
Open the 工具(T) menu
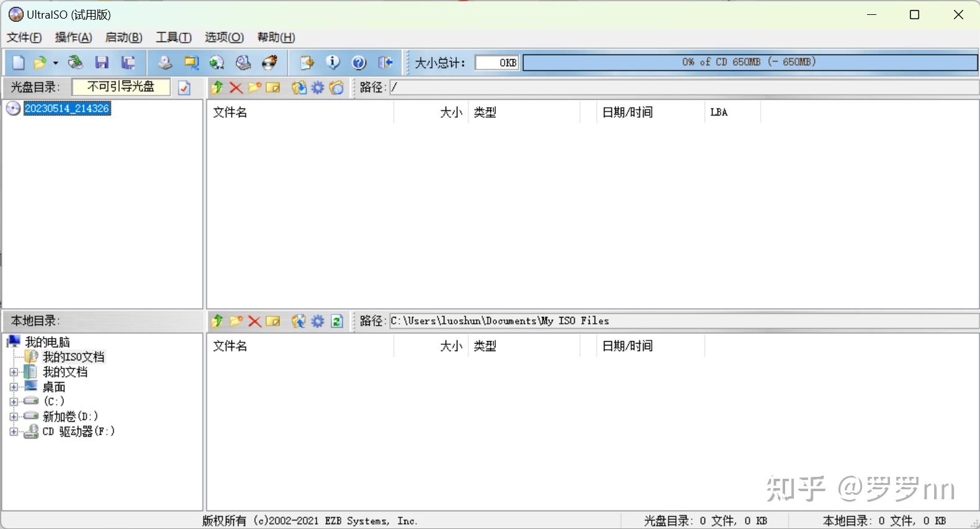pos(174,37)
